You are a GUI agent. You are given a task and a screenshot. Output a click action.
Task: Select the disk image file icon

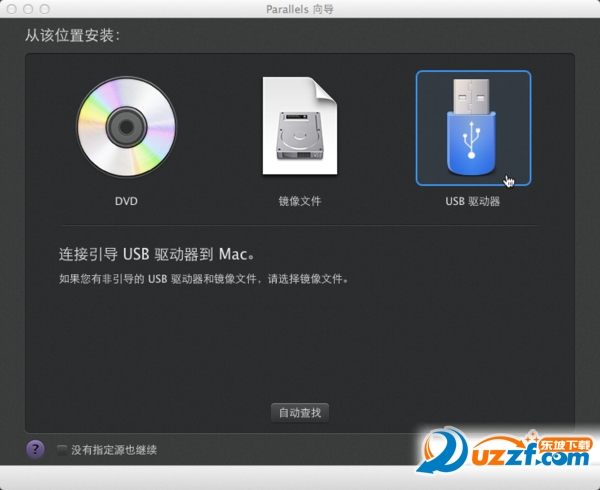click(299, 126)
